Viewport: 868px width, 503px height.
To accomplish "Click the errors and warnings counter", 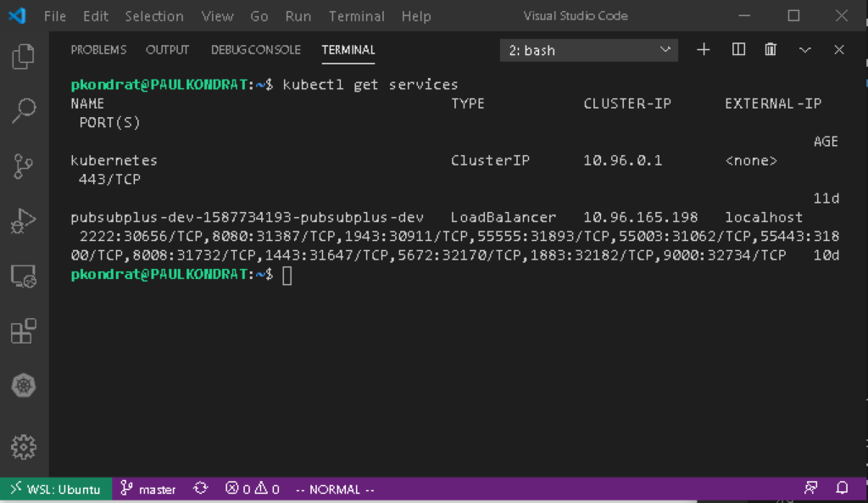I will 252,489.
